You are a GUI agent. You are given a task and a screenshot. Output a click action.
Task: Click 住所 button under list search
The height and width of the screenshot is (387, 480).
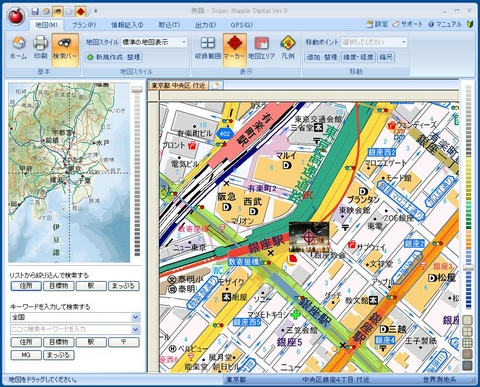click(26, 286)
